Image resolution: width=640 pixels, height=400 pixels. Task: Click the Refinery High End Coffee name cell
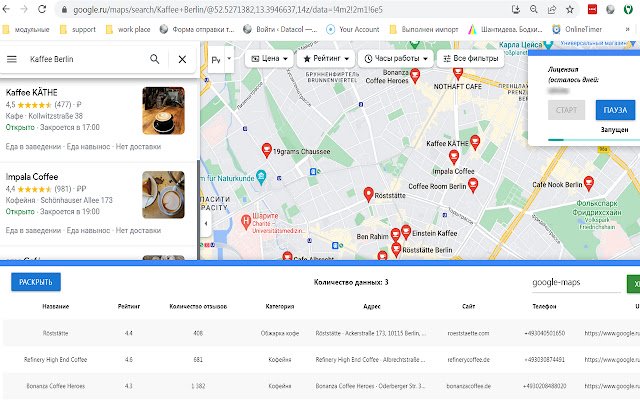(x=56, y=360)
